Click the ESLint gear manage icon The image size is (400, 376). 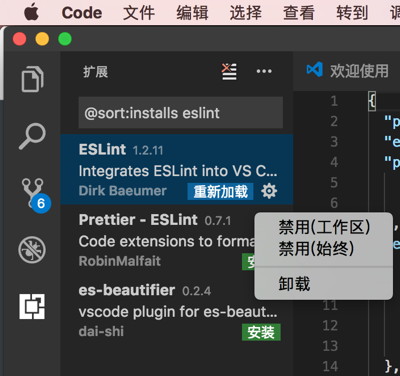(269, 191)
